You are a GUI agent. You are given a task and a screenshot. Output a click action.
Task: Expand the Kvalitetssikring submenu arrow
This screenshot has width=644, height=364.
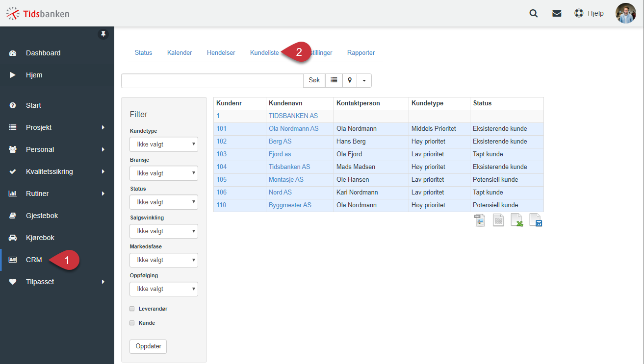103,171
